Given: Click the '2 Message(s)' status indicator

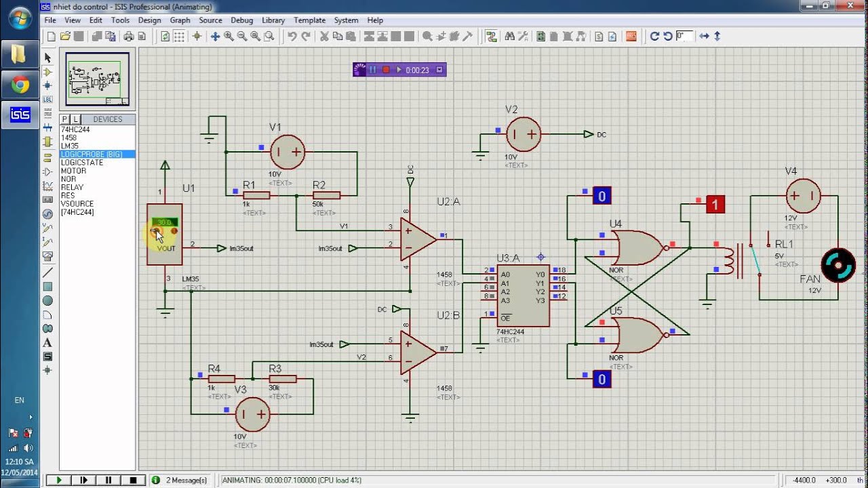Looking at the screenshot, I should 180,481.
